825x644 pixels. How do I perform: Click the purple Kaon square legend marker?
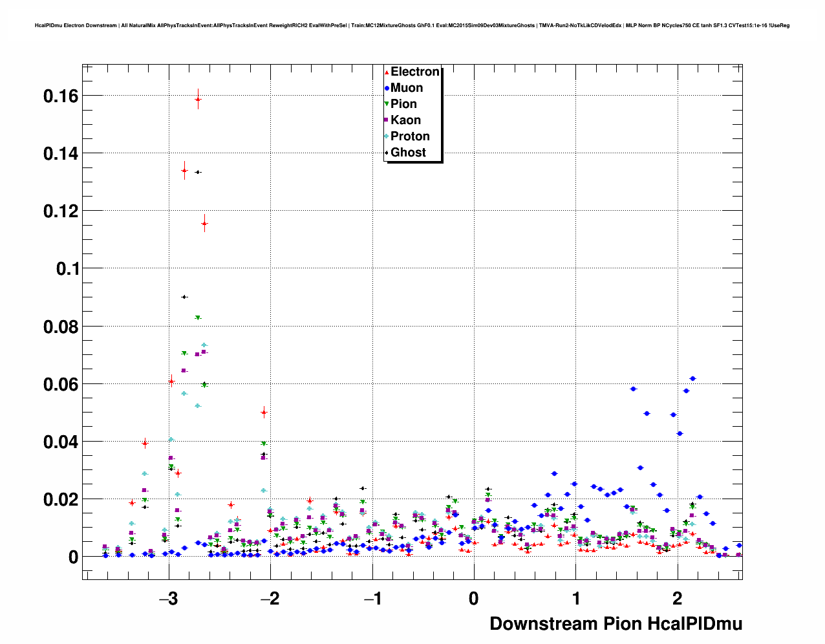(x=387, y=120)
